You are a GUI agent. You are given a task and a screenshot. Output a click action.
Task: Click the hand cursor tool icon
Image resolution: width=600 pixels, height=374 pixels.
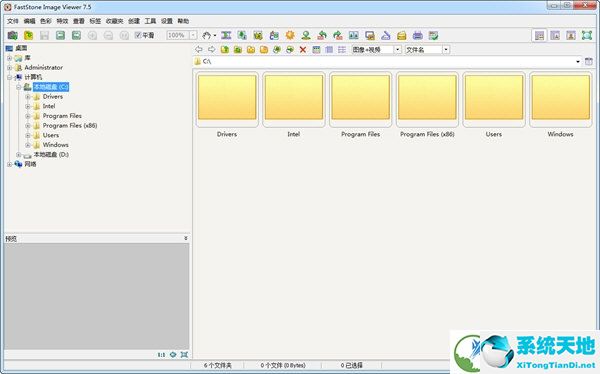coord(207,36)
